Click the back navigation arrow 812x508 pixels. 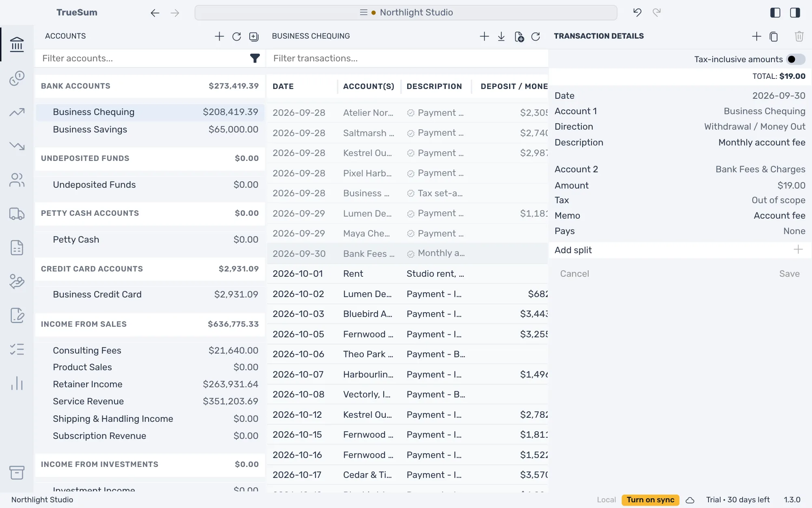coord(155,13)
